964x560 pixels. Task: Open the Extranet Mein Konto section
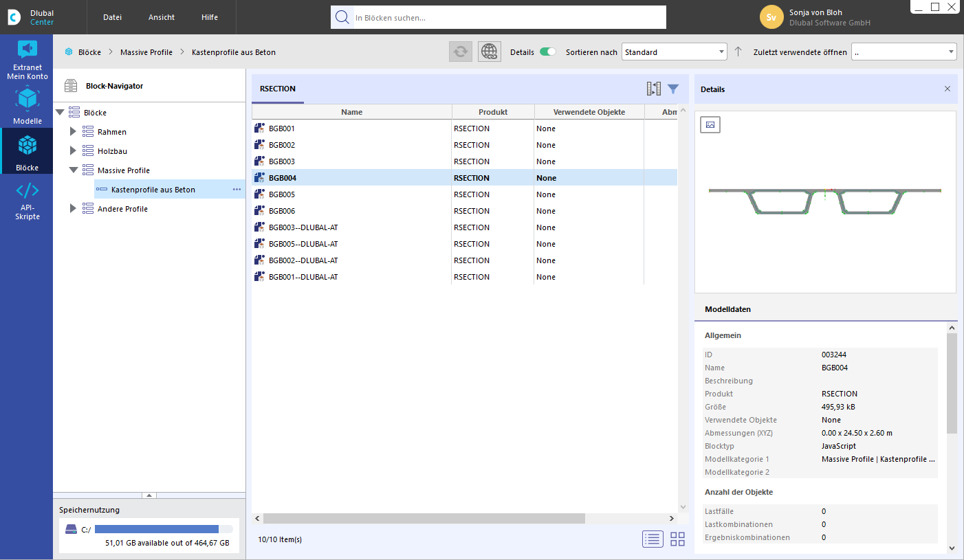[27, 58]
